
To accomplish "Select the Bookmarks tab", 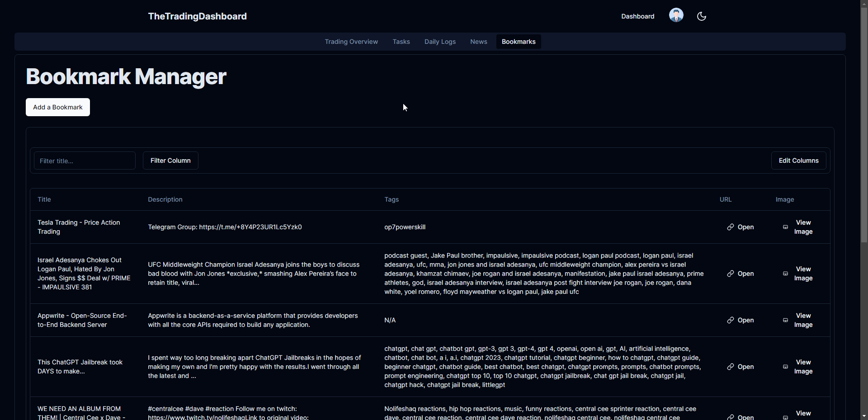I will [519, 42].
